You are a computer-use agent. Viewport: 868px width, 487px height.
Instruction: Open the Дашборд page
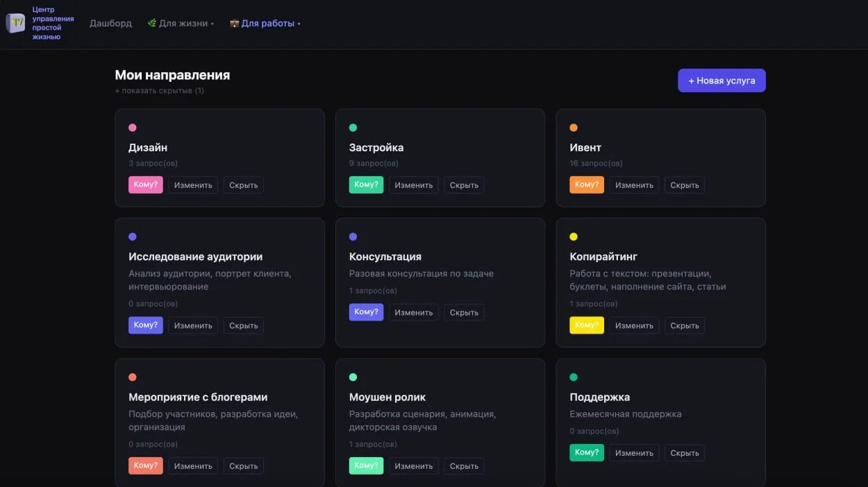click(x=110, y=23)
